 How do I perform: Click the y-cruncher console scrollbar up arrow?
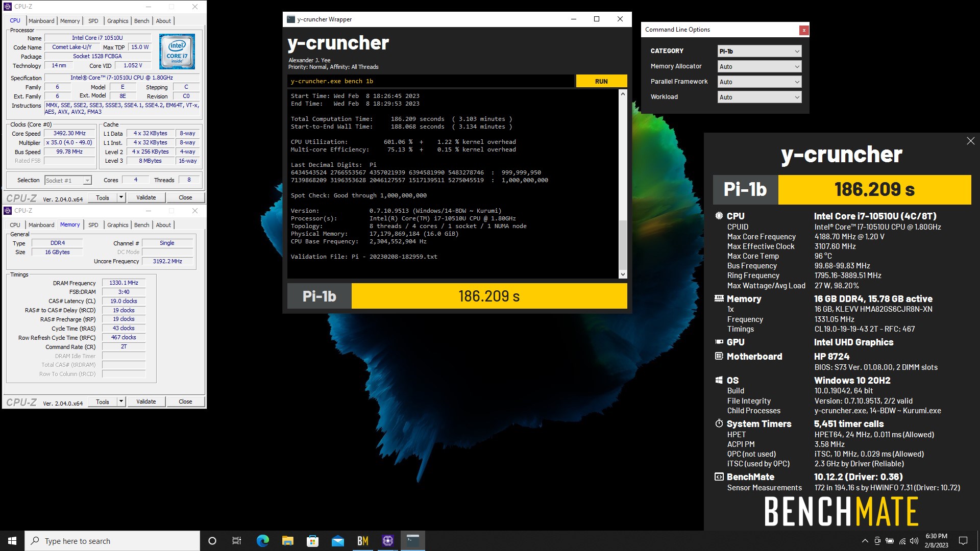click(623, 94)
